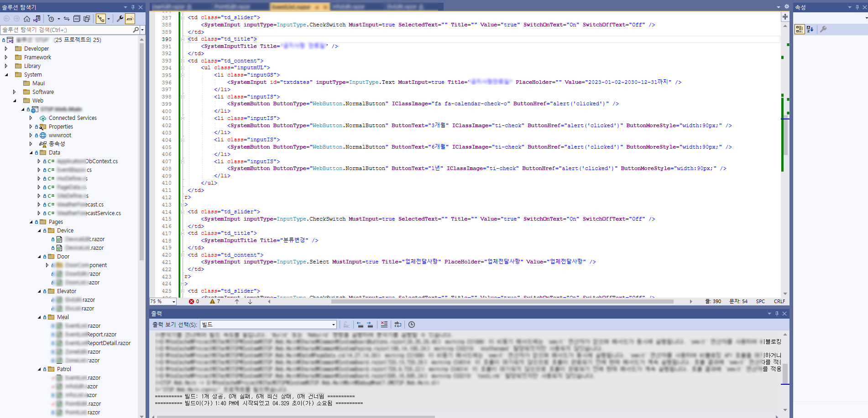The height and width of the screenshot is (418, 868).
Task: Pin the Solution Explorer panel
Action: [133, 7]
